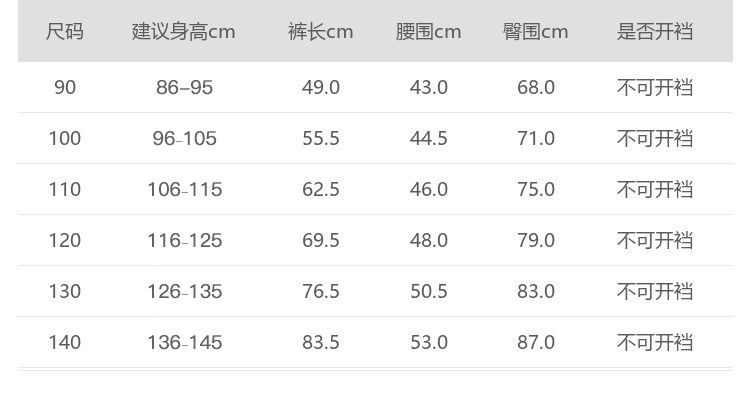Viewport: 750px width, 412px height.
Task: Select the 裤长cm header cell
Action: click(x=321, y=32)
